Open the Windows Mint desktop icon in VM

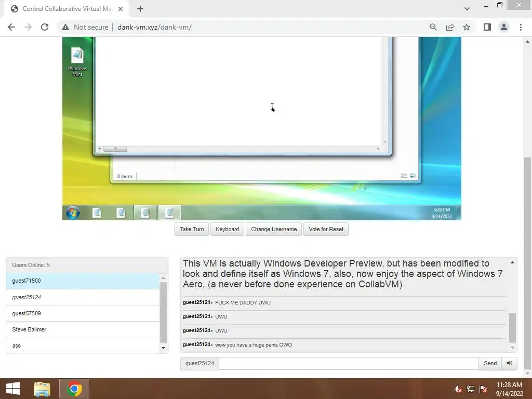(x=77, y=62)
